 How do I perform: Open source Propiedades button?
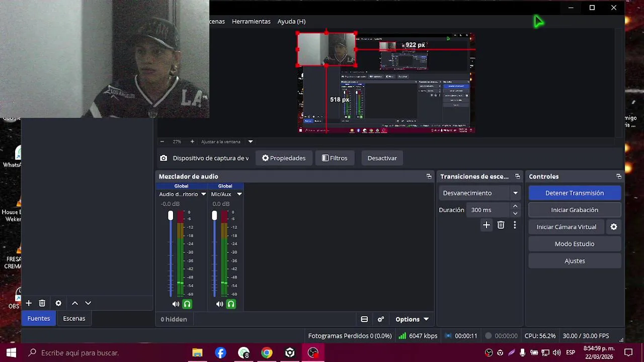[x=284, y=158]
